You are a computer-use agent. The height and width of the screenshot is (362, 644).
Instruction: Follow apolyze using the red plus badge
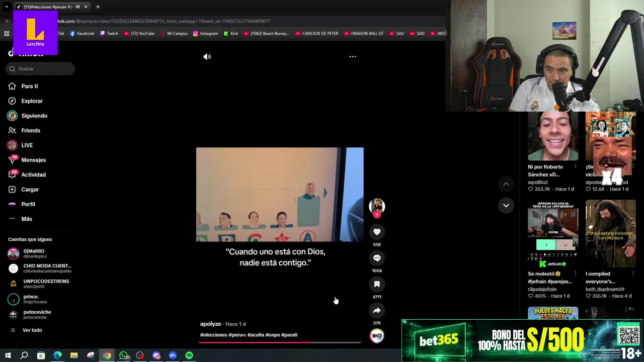377,215
